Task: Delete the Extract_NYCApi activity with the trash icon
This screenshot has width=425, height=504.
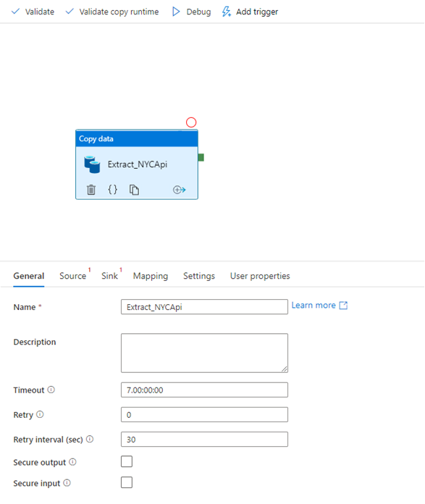Action: coord(91,190)
